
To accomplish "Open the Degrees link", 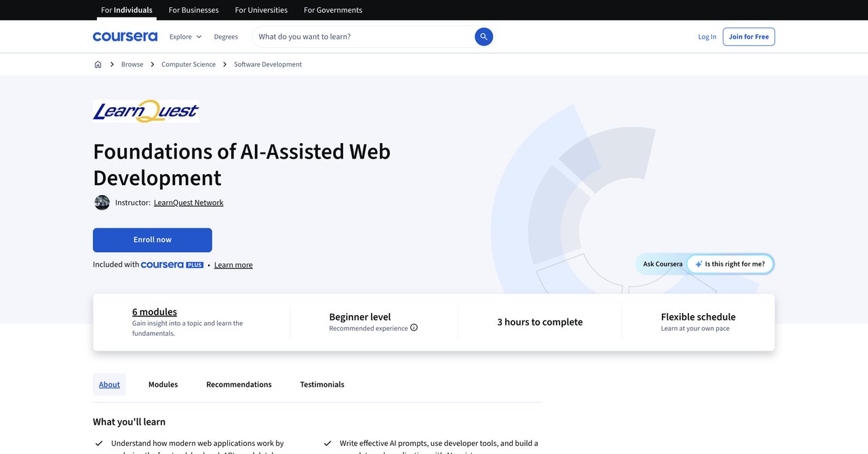I will [x=226, y=37].
